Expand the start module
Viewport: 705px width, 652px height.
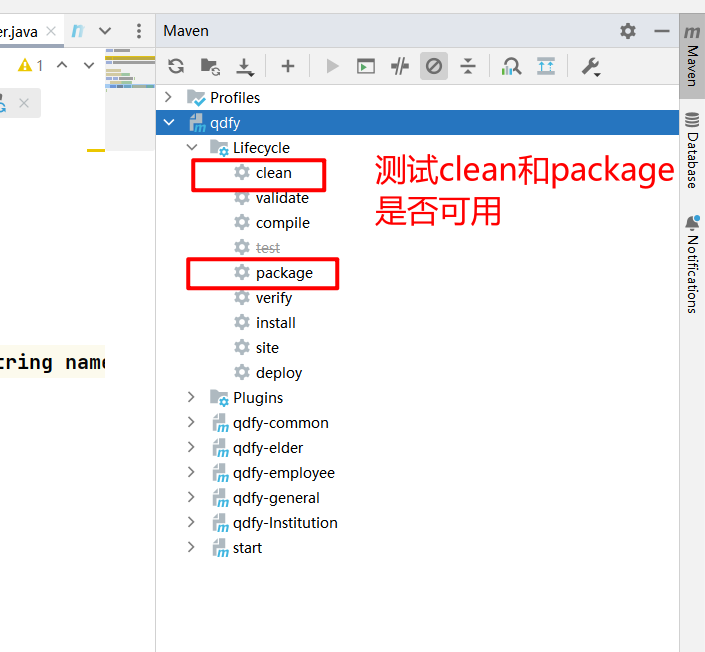point(191,547)
